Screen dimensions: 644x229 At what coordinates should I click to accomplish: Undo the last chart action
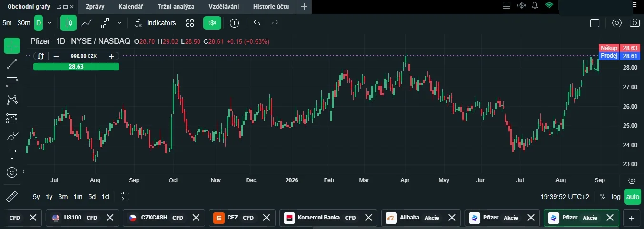tap(257, 23)
